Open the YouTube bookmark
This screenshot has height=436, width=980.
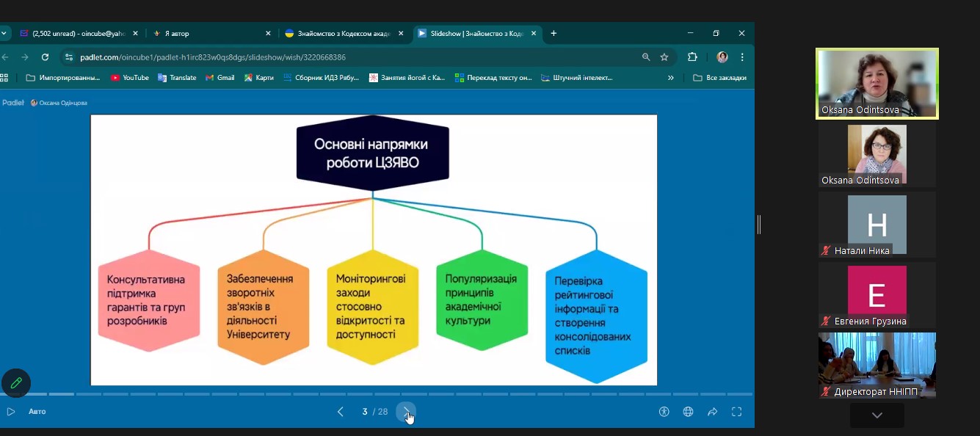coord(130,78)
